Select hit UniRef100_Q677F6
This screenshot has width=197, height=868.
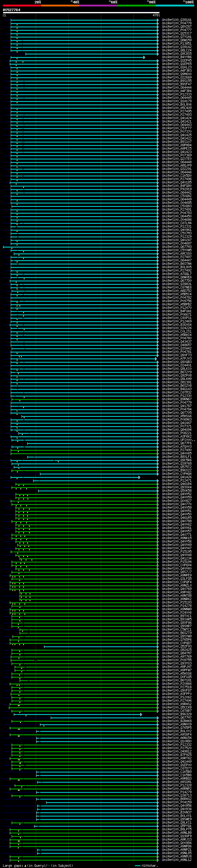pos(177,443)
